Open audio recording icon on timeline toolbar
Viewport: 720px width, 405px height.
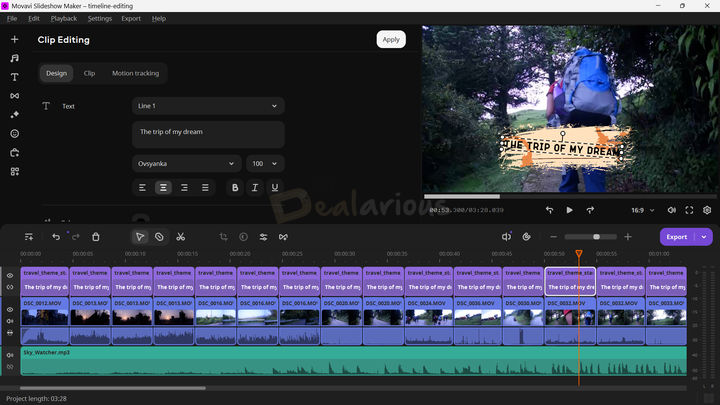click(506, 237)
